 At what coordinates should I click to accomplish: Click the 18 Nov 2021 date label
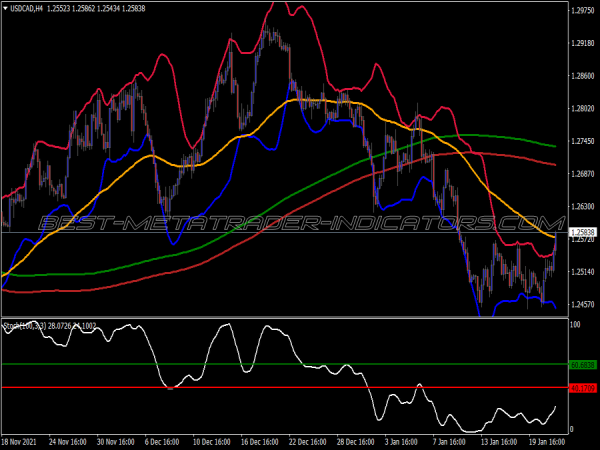pos(19,442)
